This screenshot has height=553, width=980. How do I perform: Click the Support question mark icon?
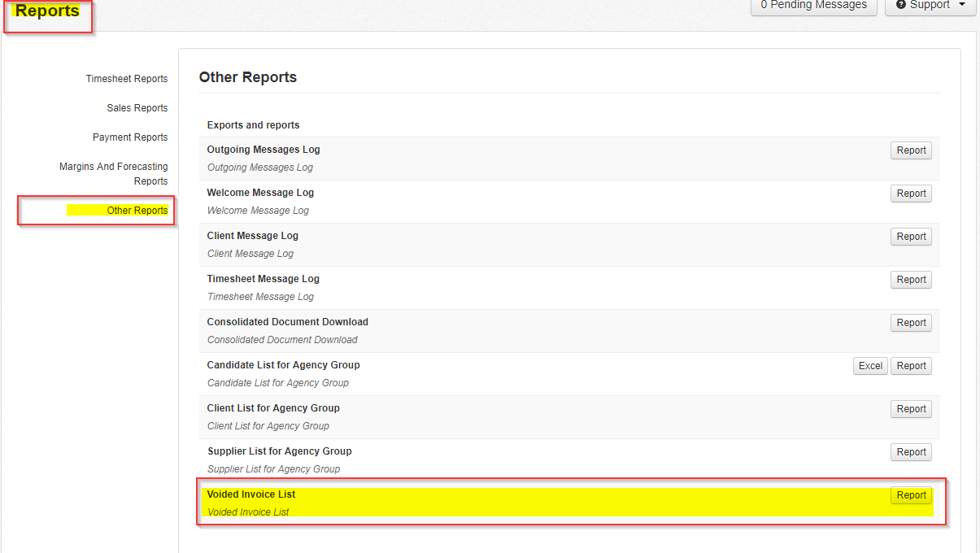[901, 5]
